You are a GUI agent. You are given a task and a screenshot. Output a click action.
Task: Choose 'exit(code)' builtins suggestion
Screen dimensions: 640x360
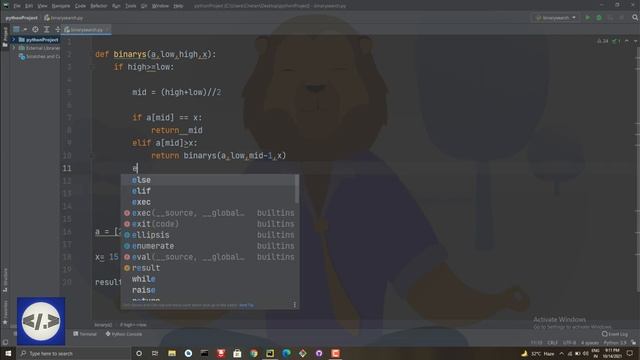coord(210,224)
